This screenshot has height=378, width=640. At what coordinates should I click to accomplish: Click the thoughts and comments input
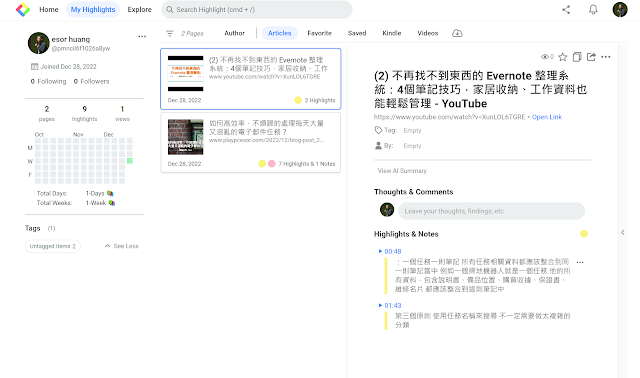click(491, 211)
